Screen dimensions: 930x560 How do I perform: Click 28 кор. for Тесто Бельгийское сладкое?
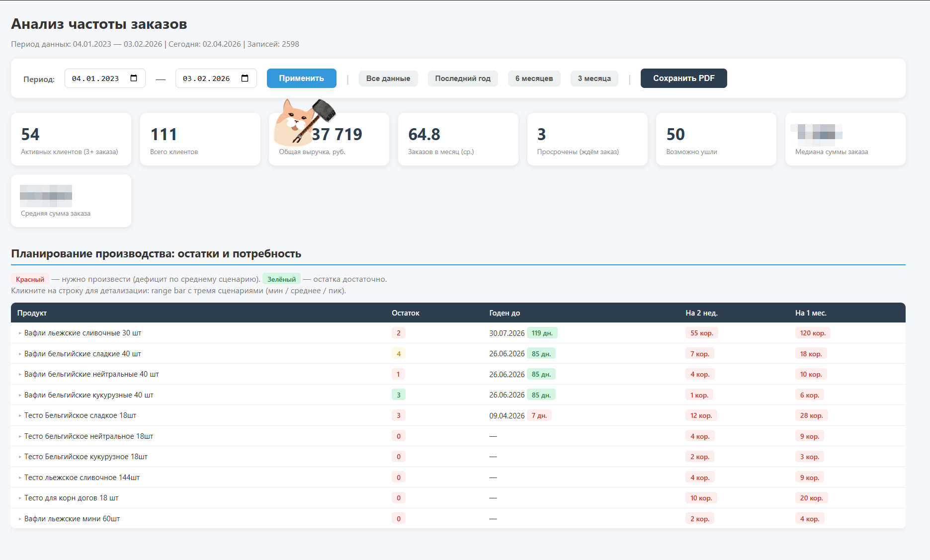tap(811, 415)
